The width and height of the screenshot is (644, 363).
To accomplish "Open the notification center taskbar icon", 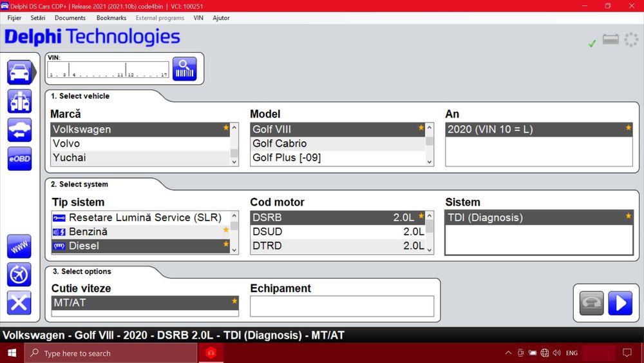I will (627, 353).
